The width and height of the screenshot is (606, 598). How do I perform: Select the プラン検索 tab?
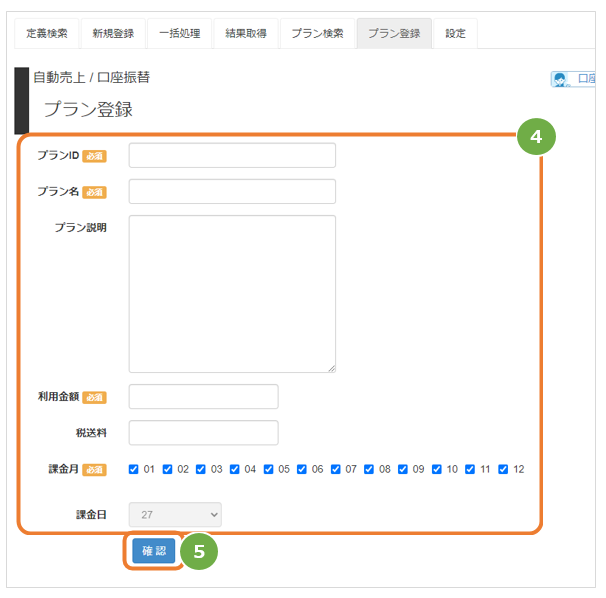pos(317,33)
